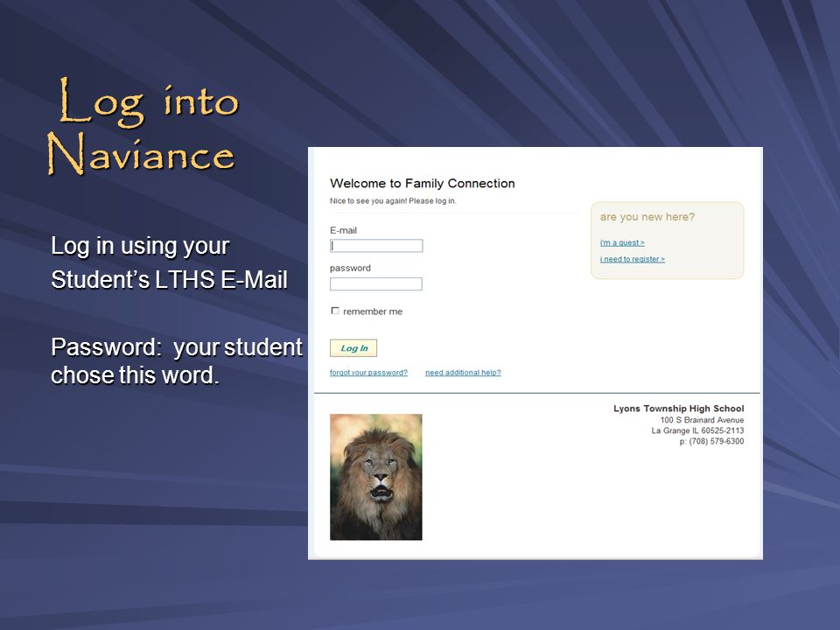This screenshot has width=840, height=630.
Task: Click the are you new here heading
Action: point(647,217)
